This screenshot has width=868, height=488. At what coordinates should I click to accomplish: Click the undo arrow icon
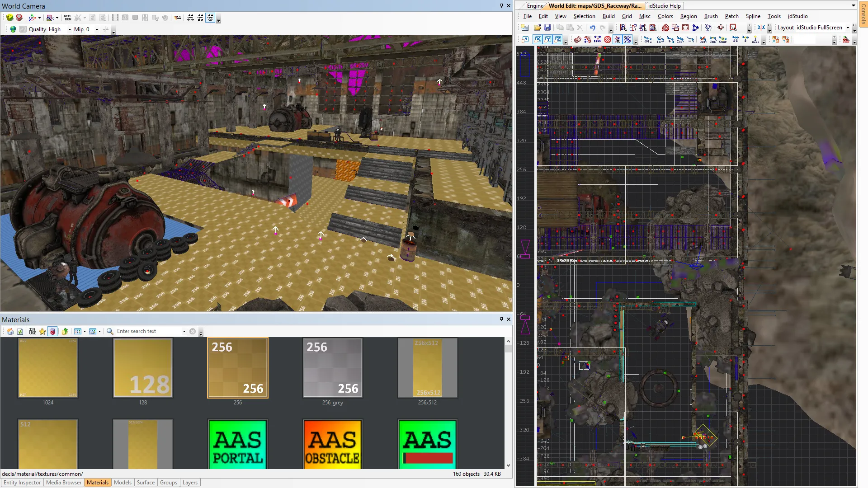tap(592, 28)
